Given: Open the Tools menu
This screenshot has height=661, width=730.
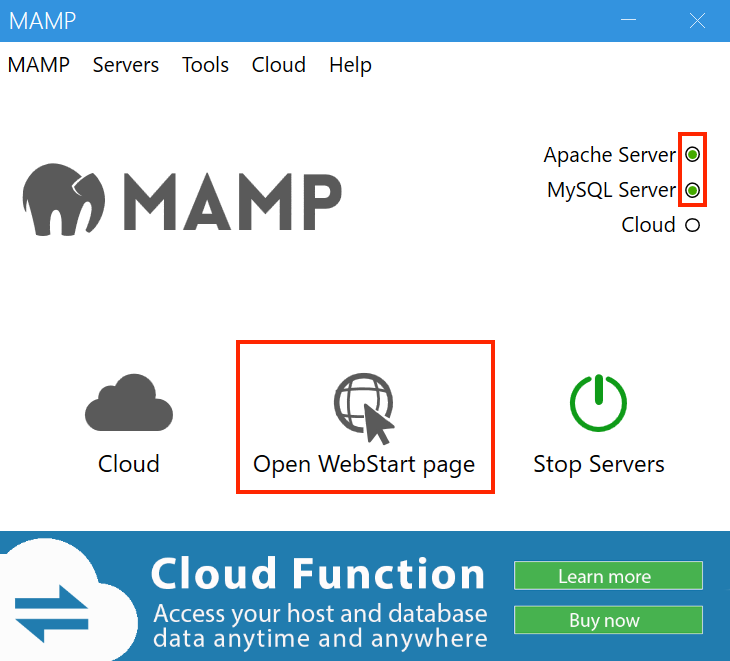Looking at the screenshot, I should (205, 65).
